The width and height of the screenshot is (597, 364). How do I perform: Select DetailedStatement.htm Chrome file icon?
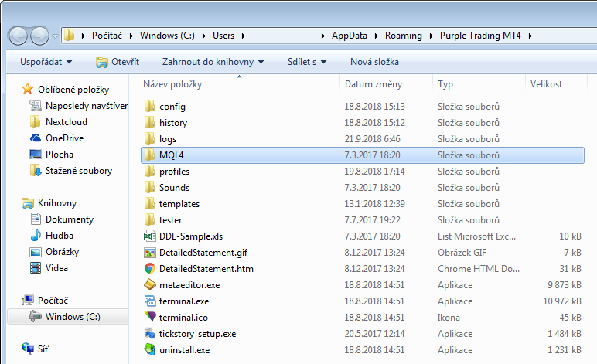pyautogui.click(x=149, y=268)
